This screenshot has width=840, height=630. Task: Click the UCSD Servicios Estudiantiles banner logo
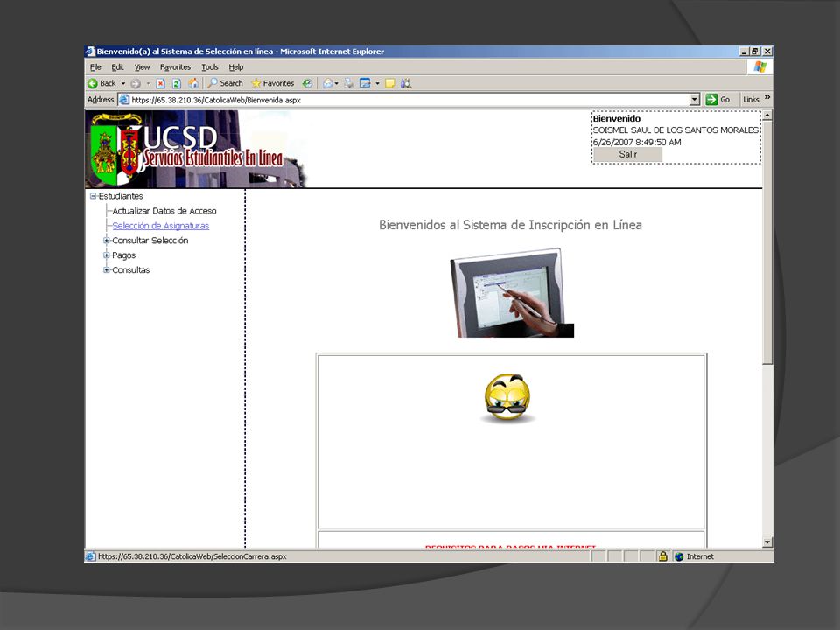[x=195, y=149]
